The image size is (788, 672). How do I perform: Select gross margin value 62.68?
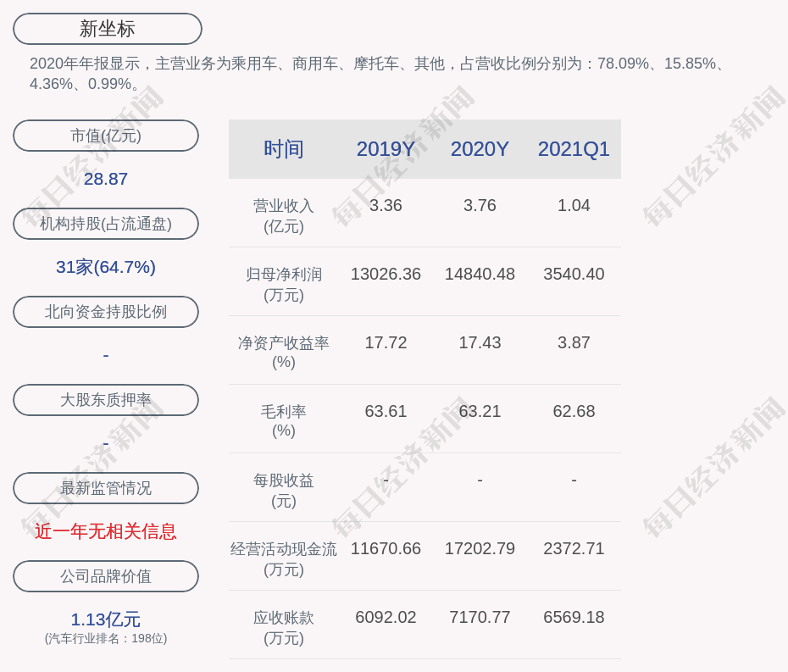click(x=574, y=411)
